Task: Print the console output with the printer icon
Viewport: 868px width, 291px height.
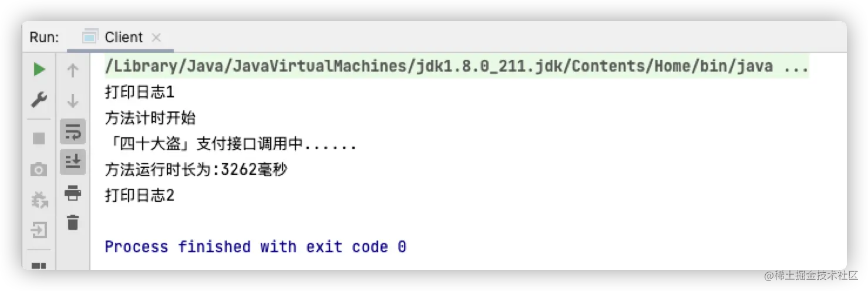Action: 73,192
